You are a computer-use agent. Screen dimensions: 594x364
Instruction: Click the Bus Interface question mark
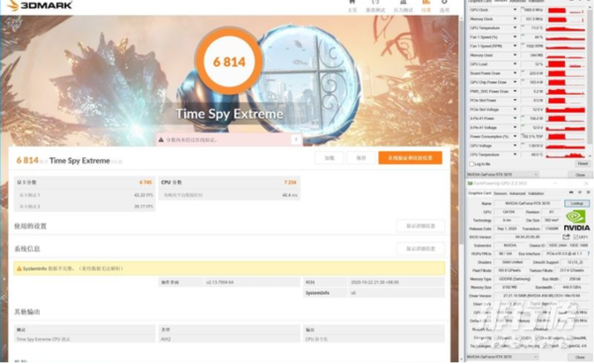588,253
